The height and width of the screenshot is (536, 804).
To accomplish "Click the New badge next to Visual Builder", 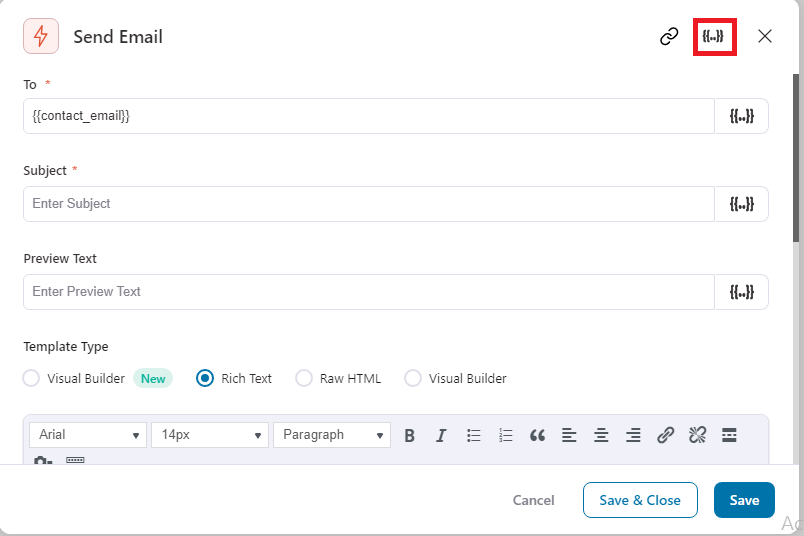I will click(153, 379).
